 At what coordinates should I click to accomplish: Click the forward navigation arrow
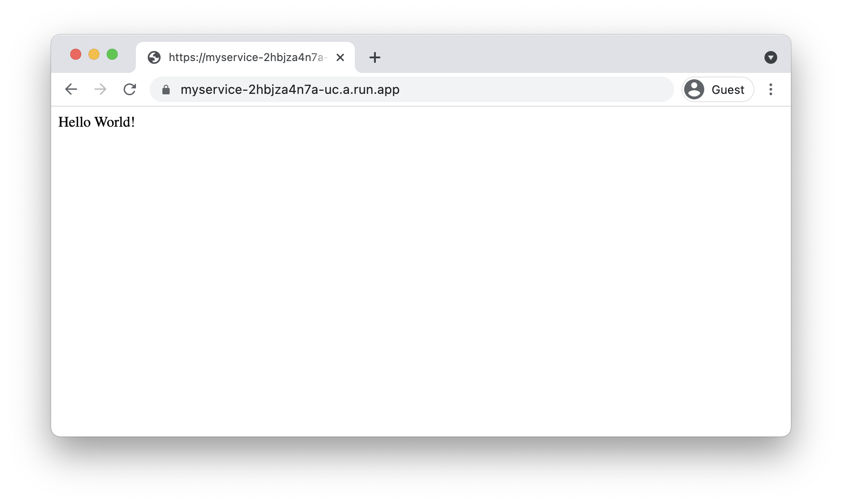(x=100, y=89)
